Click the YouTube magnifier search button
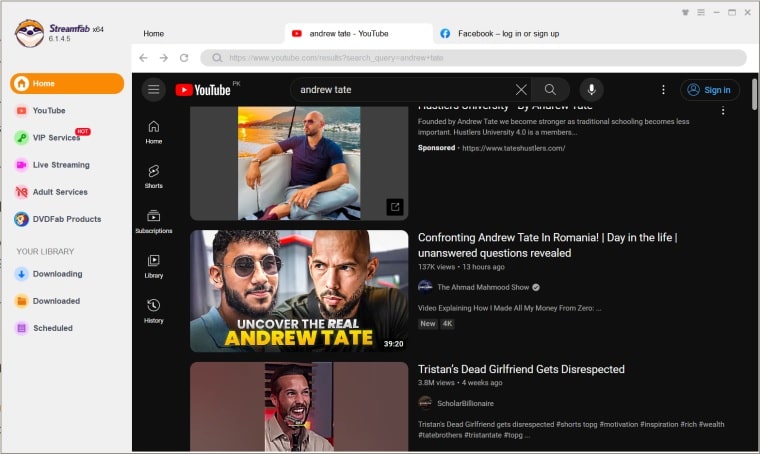 click(550, 90)
